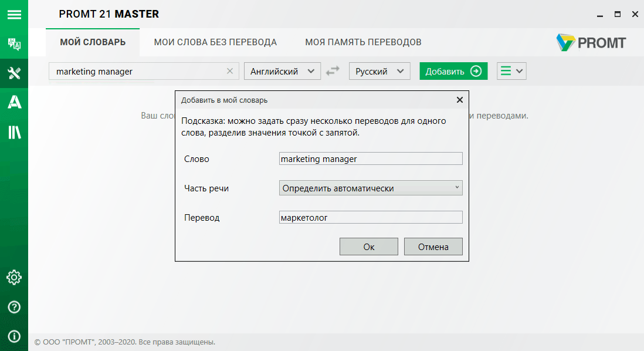This screenshot has height=351, width=644.
Task: Click into the "Слово" input field
Action: pyautogui.click(x=371, y=158)
